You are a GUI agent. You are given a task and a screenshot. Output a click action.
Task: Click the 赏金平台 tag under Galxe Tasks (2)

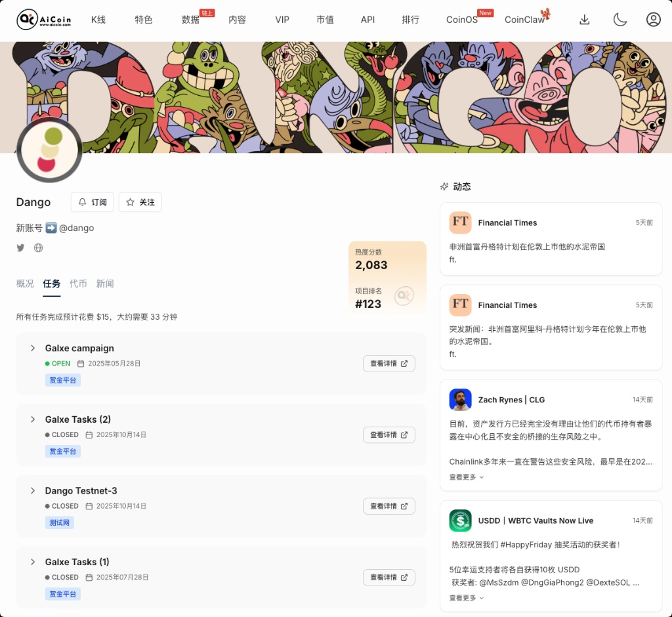[x=62, y=451]
